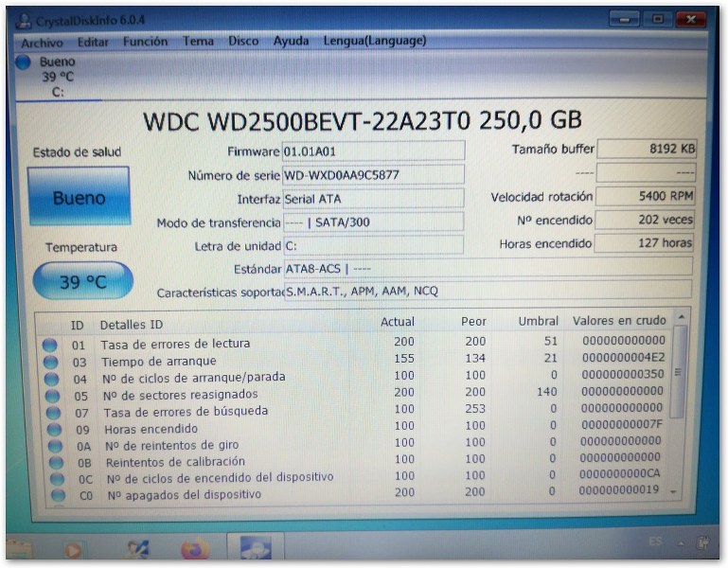The width and height of the screenshot is (728, 568).
Task: Click the rotation speed field 5400 RPM
Action: (x=646, y=196)
